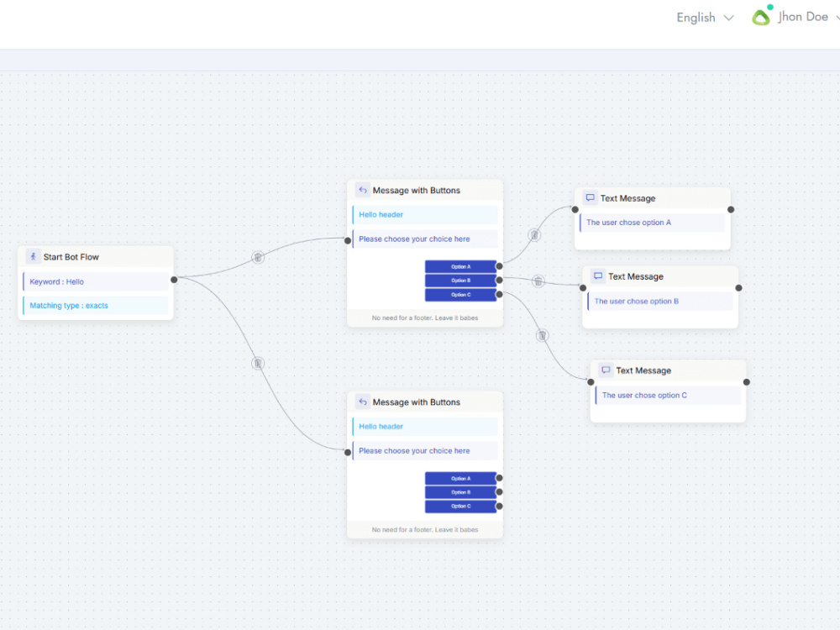Select output connector of option B Text Message

click(x=738, y=287)
